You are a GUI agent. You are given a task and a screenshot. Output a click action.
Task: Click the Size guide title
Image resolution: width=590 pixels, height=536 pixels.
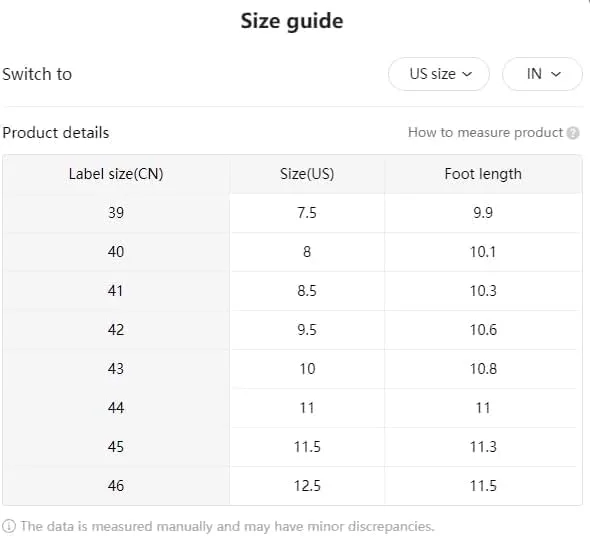tap(292, 21)
